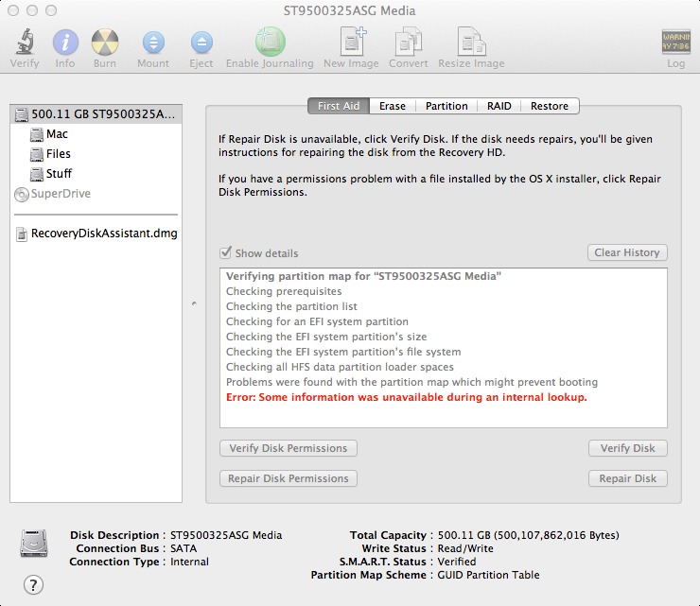The height and width of the screenshot is (606, 700).
Task: Open the Partition tab
Action: coord(446,106)
